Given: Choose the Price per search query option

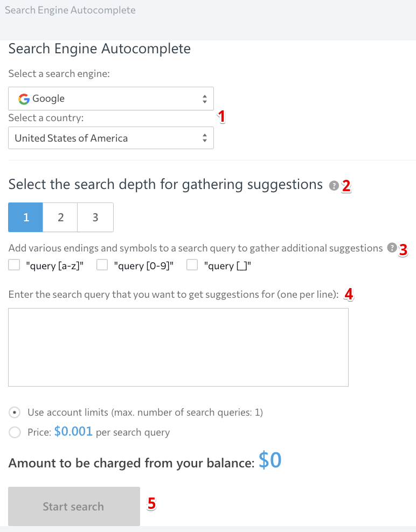Looking at the screenshot, I should point(15,432).
